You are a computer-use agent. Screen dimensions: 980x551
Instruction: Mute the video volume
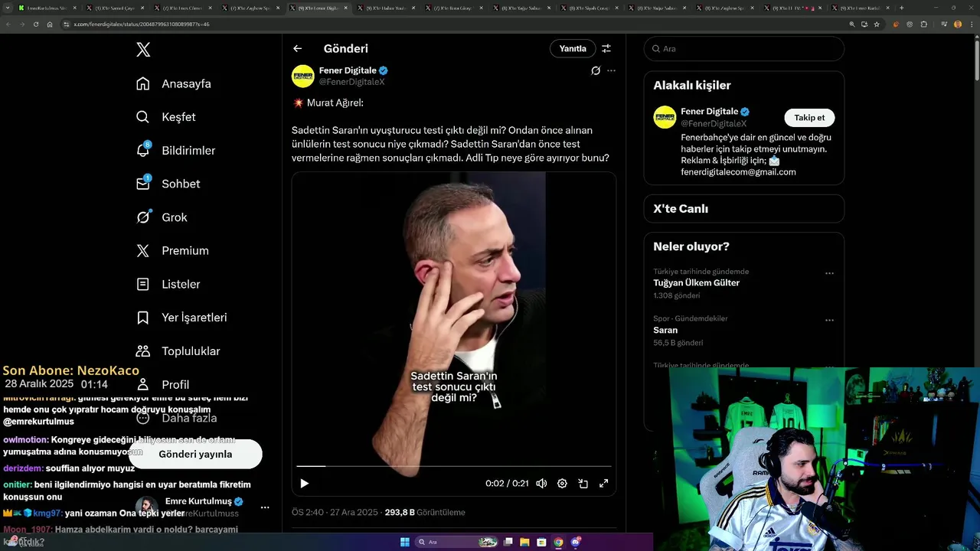541,483
